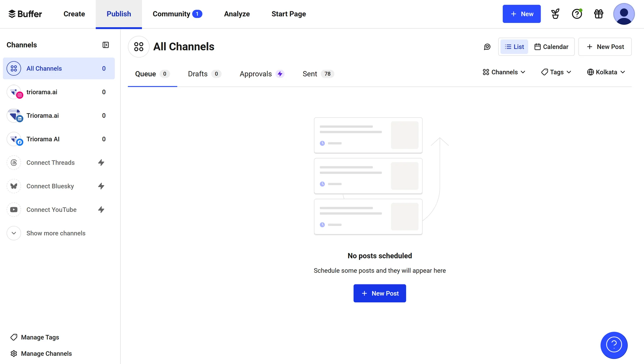Open the help question mark icon
644x364 pixels.
[577, 14]
